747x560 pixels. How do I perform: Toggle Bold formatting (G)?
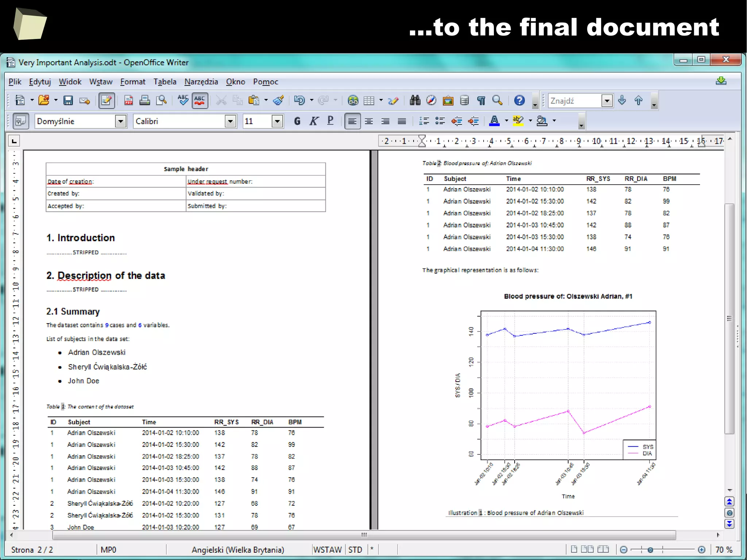[297, 121]
